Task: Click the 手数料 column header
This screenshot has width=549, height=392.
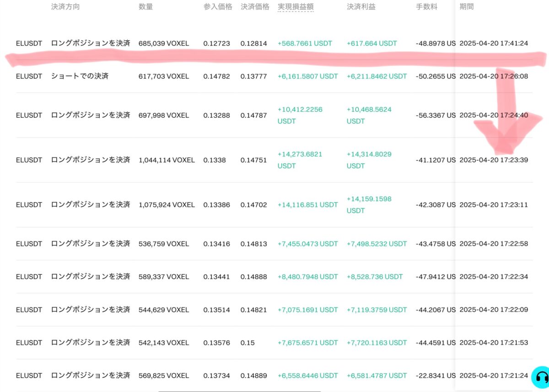Action: [426, 7]
